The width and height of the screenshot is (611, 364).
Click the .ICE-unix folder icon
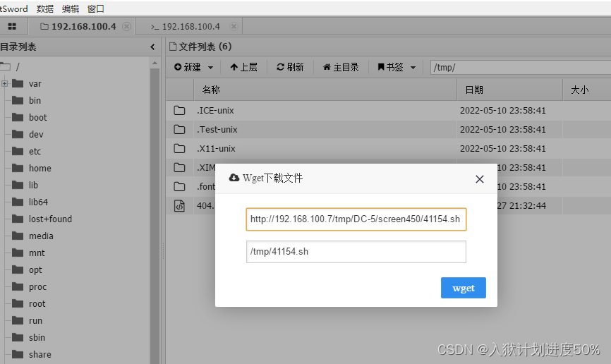(179, 110)
